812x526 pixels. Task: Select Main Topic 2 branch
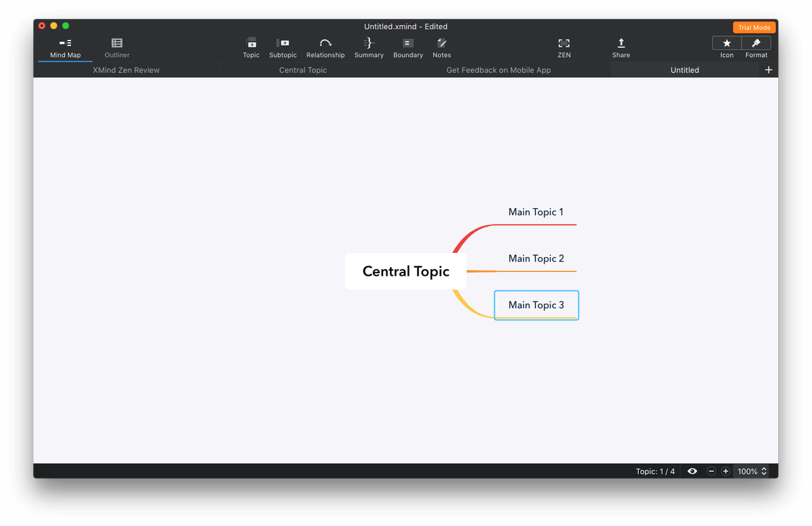[x=536, y=259]
